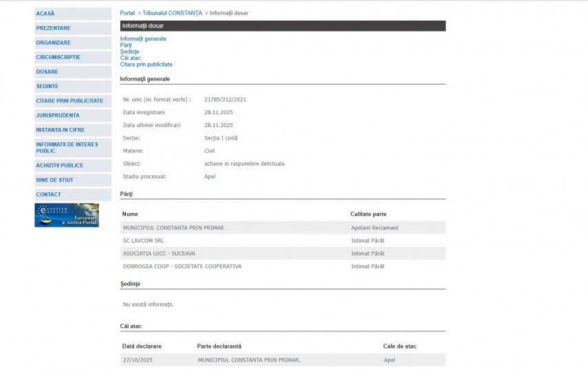Click the MUNICIPIUL CONSTANTA PRIN PRIMAR party row
588x376 pixels.
(x=173, y=228)
